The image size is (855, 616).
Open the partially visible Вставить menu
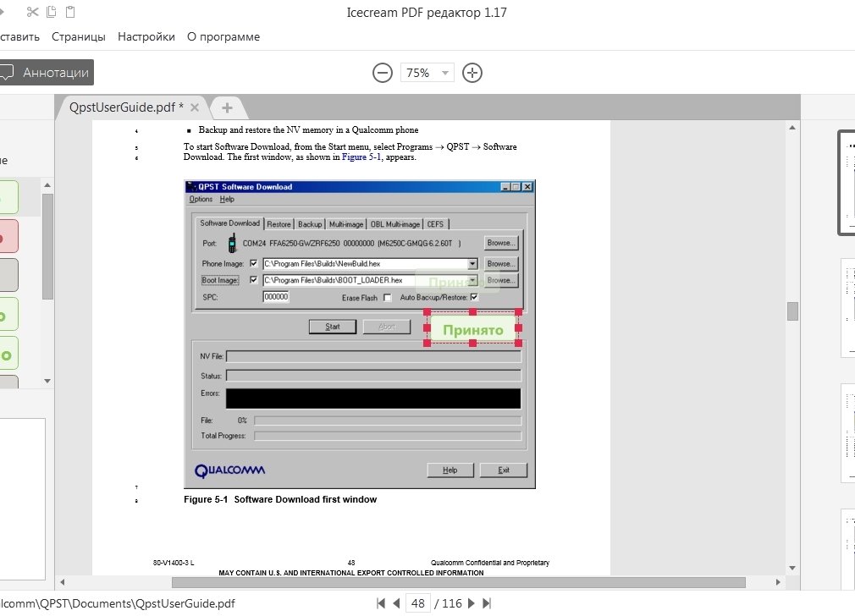coord(19,36)
